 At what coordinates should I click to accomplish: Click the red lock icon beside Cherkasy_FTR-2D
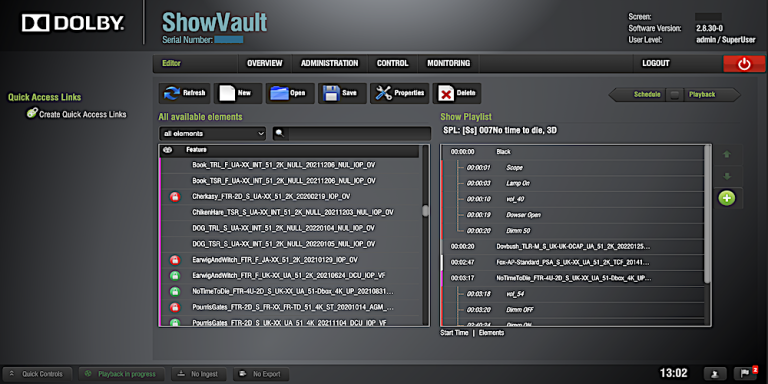click(175, 197)
